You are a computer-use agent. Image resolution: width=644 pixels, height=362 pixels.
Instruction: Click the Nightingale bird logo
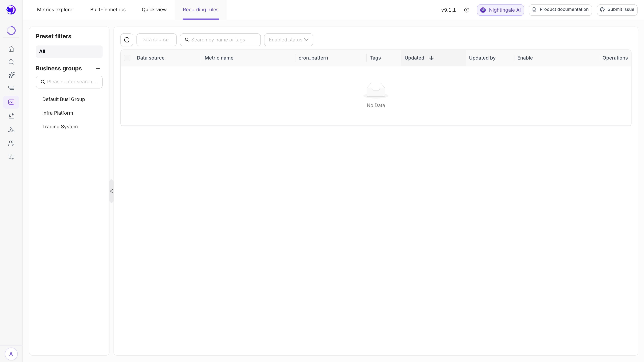[11, 10]
